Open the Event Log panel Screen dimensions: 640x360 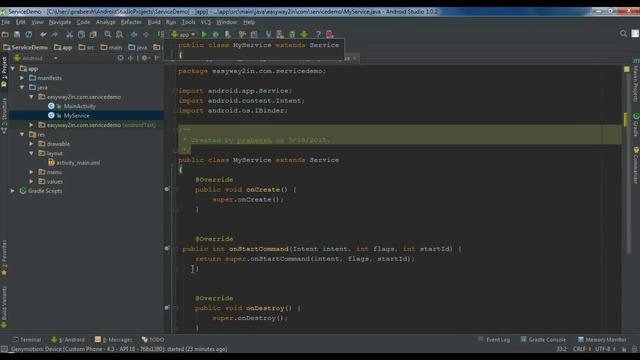pos(494,340)
